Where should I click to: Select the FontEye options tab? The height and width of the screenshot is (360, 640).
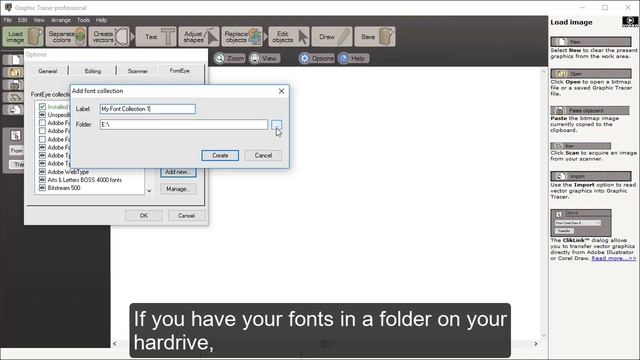(180, 71)
